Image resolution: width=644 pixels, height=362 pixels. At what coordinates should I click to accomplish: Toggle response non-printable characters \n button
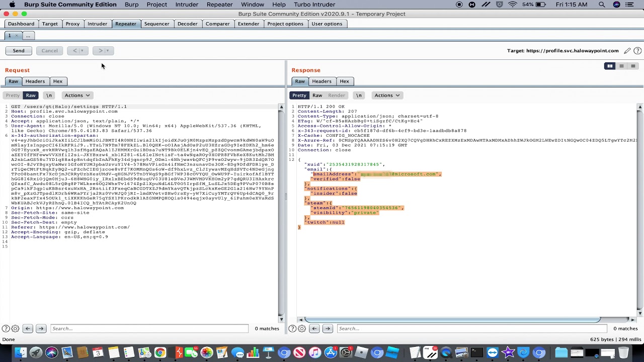tap(359, 96)
